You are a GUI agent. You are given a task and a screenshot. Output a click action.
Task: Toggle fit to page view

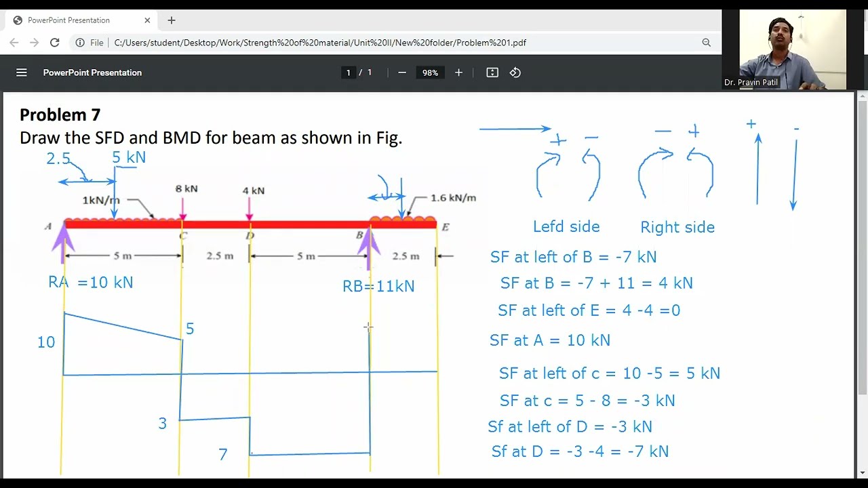pyautogui.click(x=492, y=73)
